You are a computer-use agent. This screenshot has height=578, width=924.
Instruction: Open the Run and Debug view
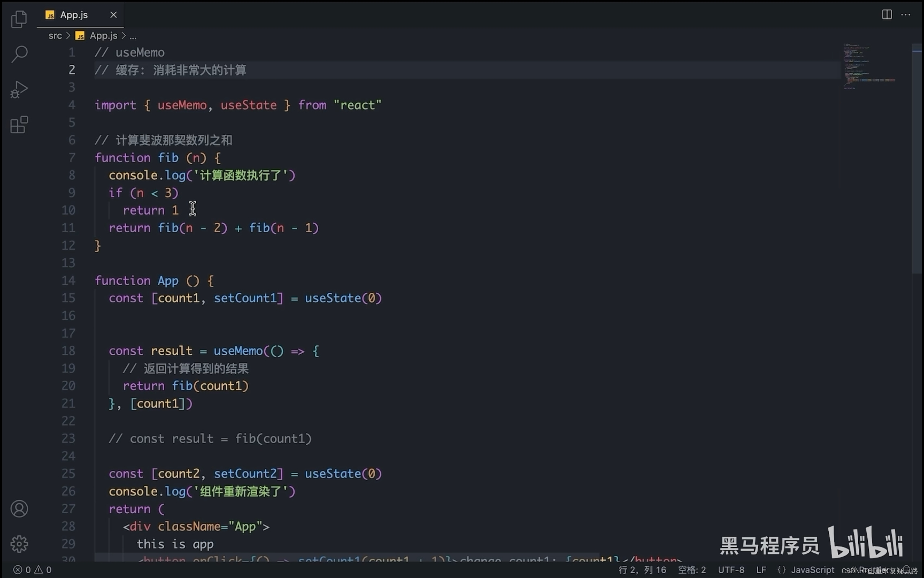(19, 90)
